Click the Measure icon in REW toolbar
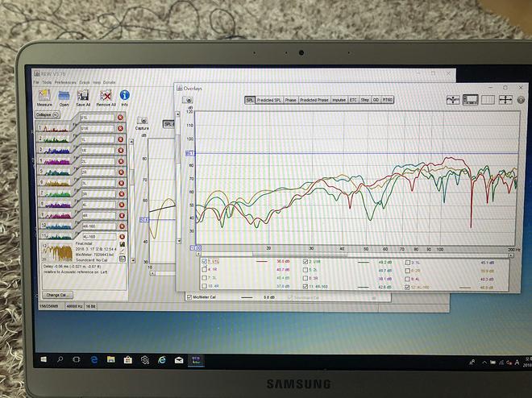Screen dimensions: 532x398 click(44, 96)
